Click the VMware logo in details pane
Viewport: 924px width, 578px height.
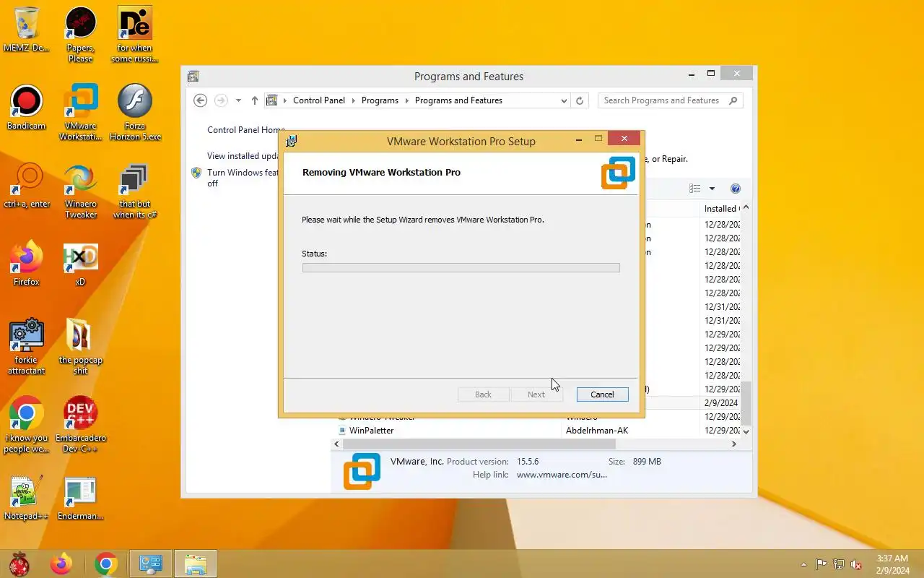click(362, 471)
